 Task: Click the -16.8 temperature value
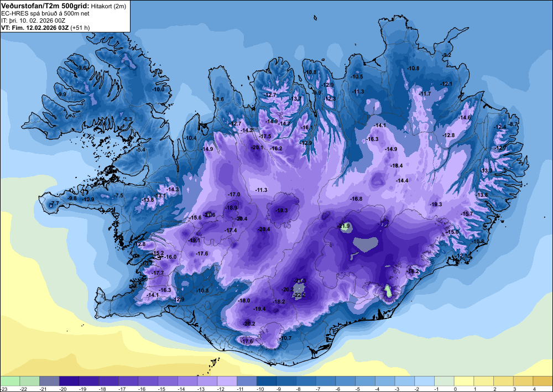point(356,199)
